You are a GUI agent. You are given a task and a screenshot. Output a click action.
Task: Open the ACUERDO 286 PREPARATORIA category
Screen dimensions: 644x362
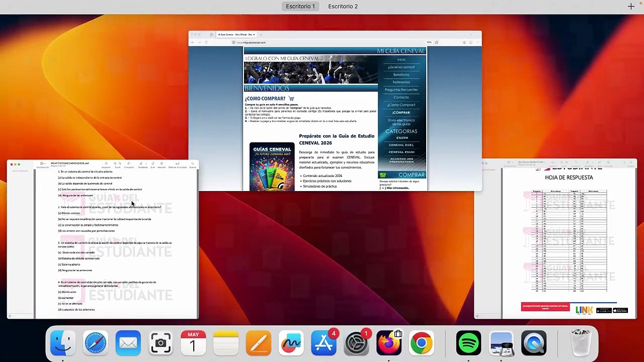(x=401, y=160)
